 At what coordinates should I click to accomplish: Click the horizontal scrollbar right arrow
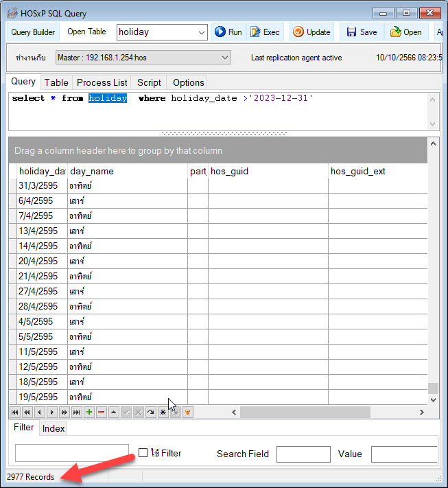coord(421,413)
